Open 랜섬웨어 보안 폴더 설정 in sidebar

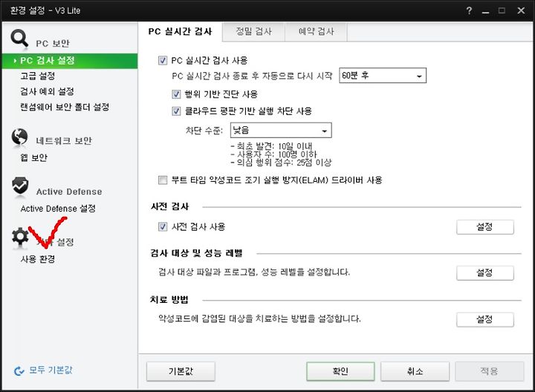click(65, 107)
